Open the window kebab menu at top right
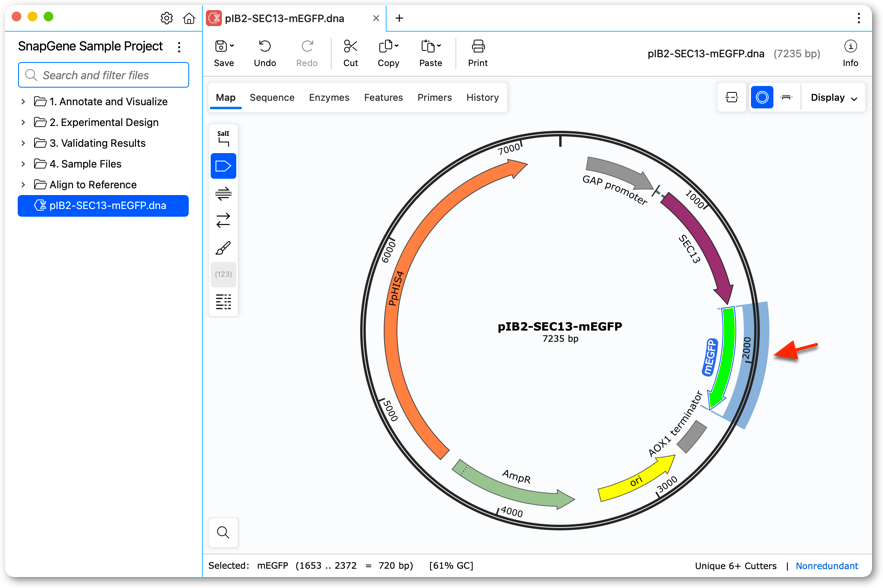The width and height of the screenshot is (883, 588). 859,18
